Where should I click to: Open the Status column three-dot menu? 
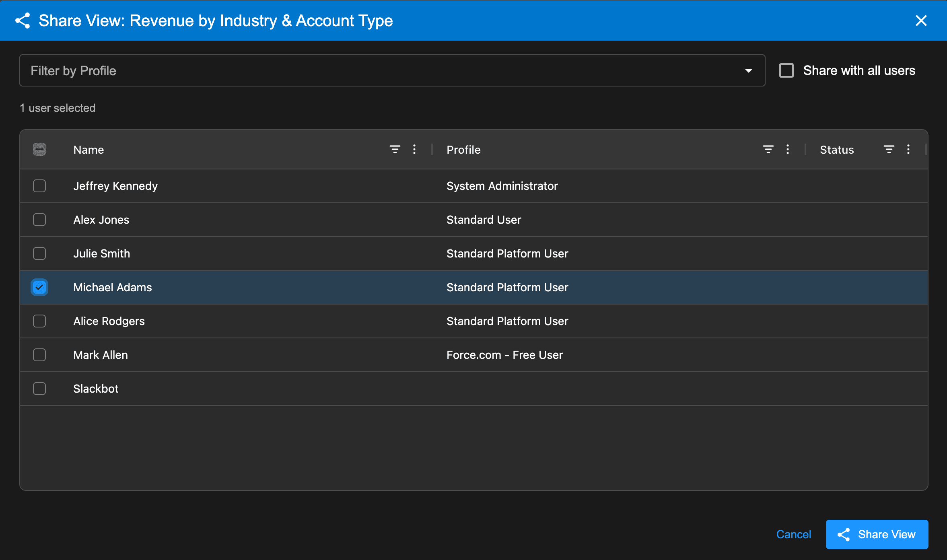click(908, 150)
